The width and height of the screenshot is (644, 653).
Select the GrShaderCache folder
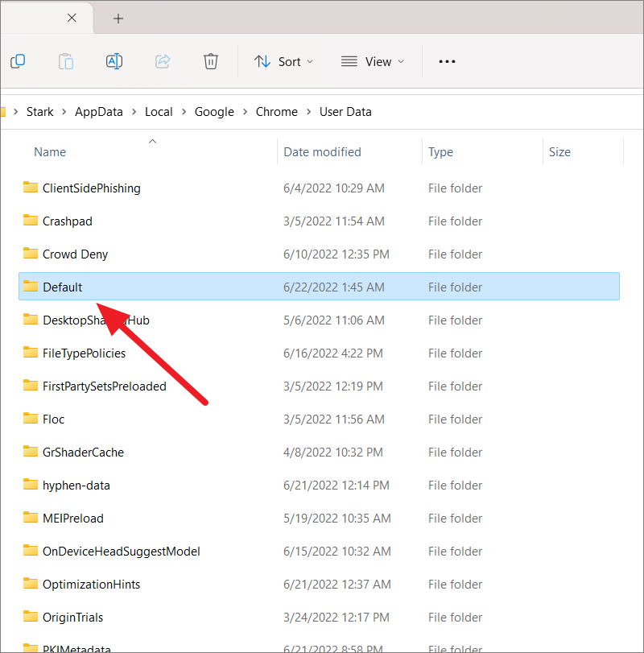pos(319,453)
